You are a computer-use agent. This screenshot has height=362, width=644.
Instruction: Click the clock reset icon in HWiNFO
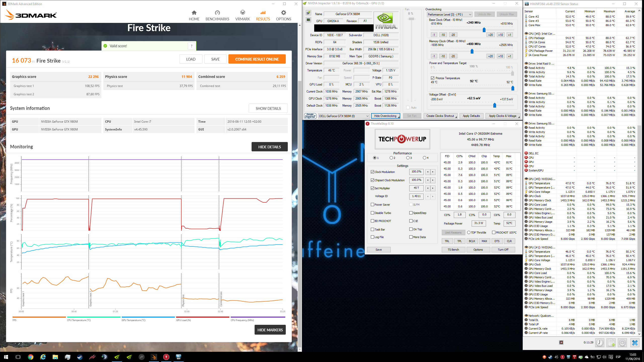tap(600, 343)
